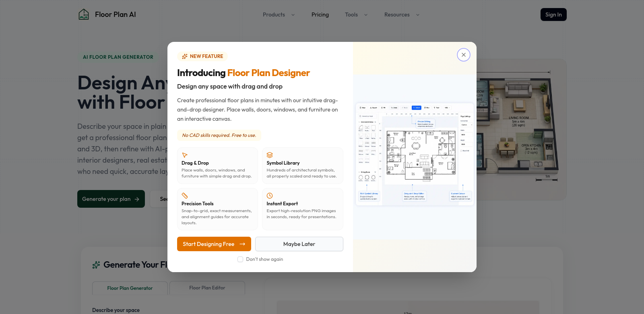Viewport: 644px width, 314px height.
Task: Expand the Tools menu chevron
Action: (x=366, y=15)
